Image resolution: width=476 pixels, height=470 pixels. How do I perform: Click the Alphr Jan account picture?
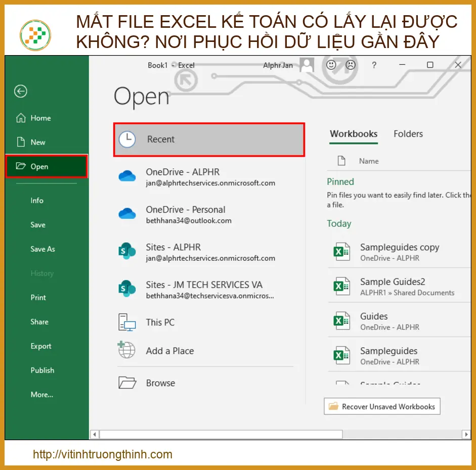pyautogui.click(x=307, y=65)
